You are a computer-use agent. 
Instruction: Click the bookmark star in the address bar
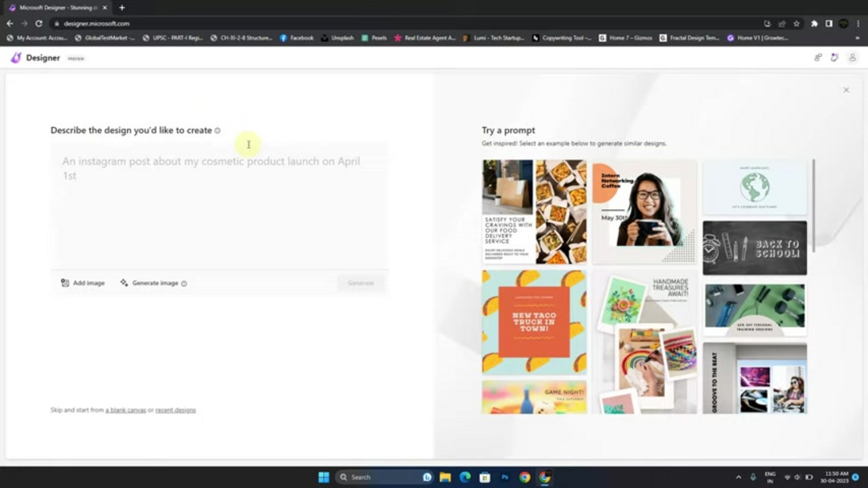coord(797,24)
